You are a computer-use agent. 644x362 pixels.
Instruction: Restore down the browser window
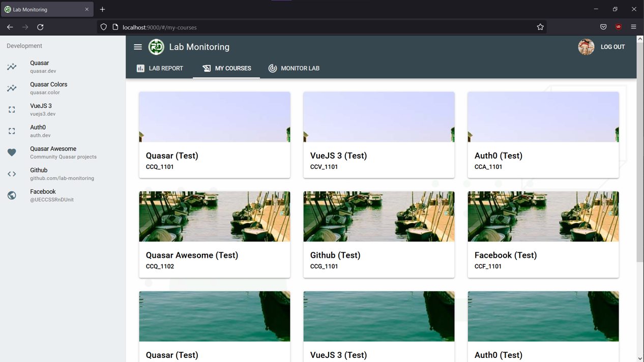tap(615, 9)
